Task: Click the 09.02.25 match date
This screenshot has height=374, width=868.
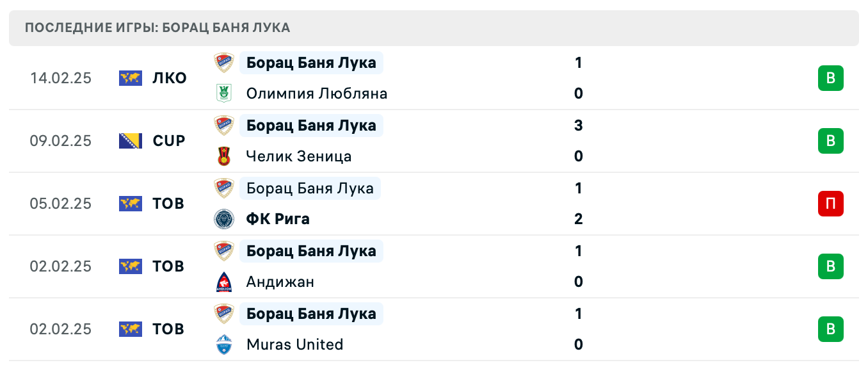Action: tap(61, 141)
